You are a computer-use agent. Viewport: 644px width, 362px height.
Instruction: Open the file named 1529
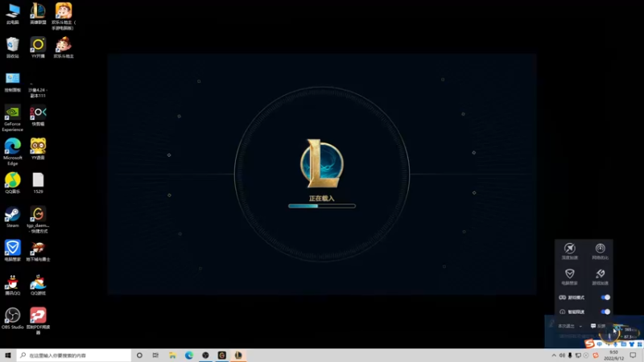tap(38, 183)
